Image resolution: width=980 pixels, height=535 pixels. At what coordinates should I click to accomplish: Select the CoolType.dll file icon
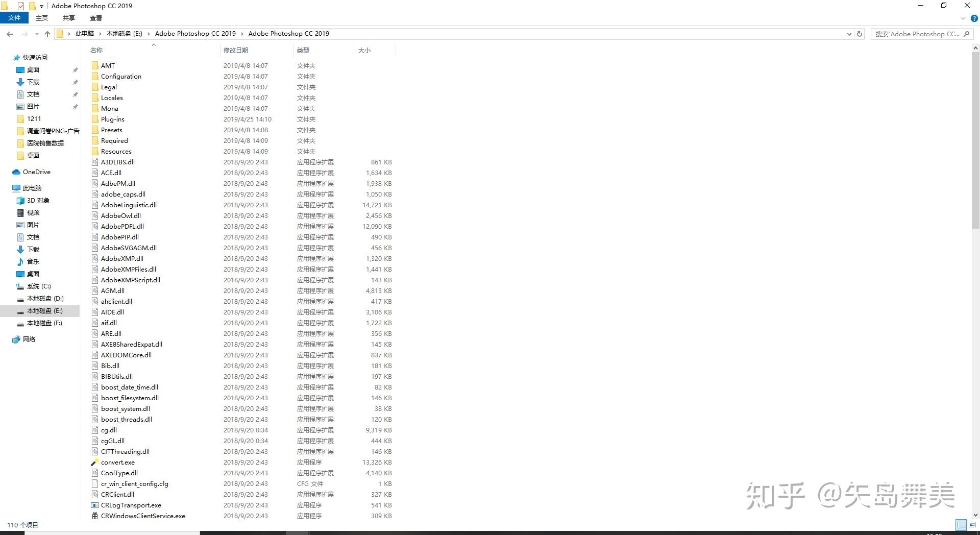[95, 473]
